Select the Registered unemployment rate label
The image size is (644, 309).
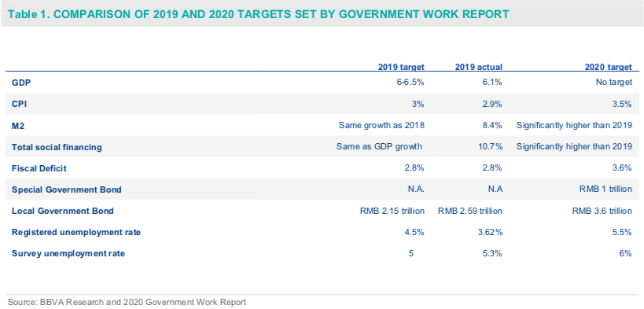(76, 233)
